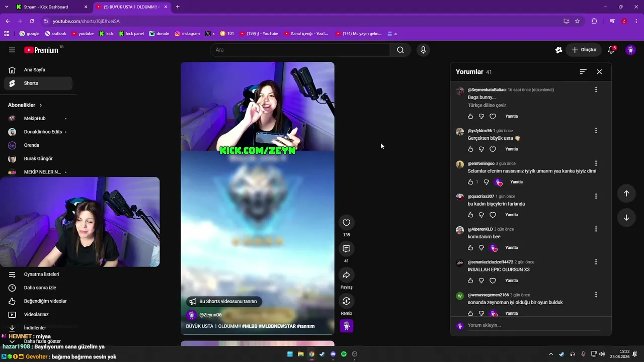The height and width of the screenshot is (362, 644).
Task: Open the sound mascot icon beside Remix
Action: (x=346, y=326)
